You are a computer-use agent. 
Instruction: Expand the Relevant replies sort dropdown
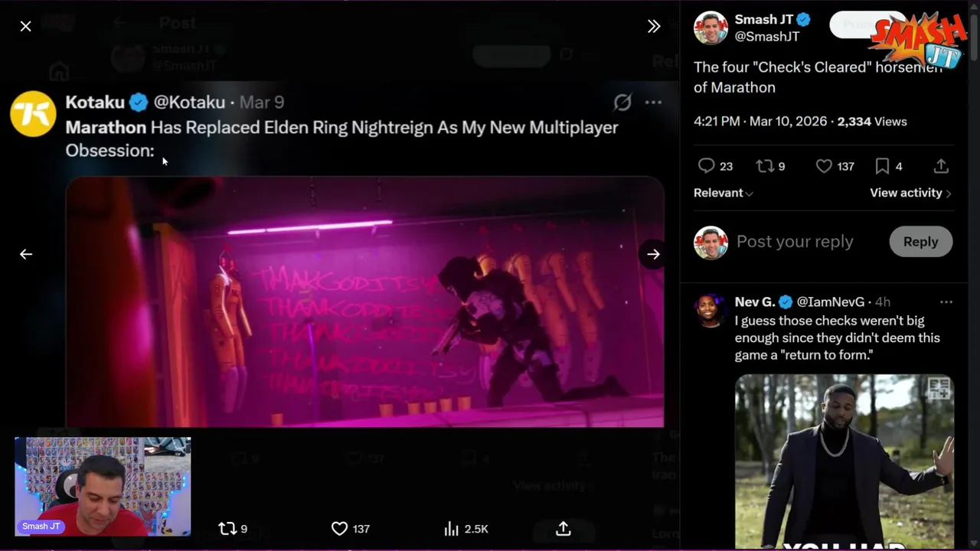click(723, 193)
